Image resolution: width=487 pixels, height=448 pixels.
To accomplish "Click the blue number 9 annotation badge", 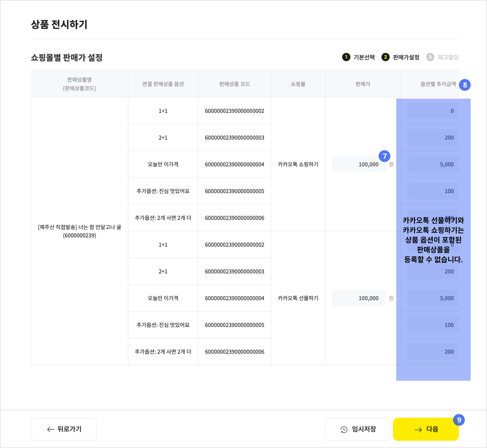I will click(x=459, y=420).
